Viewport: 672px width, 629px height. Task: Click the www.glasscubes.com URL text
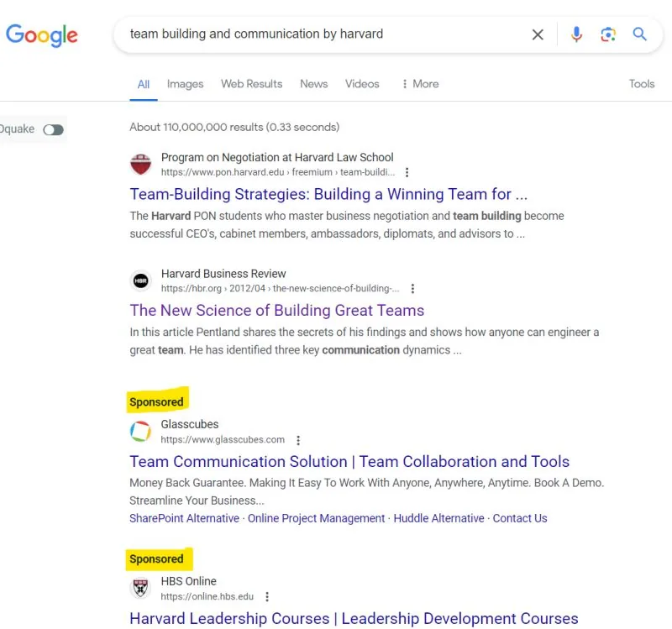[223, 439]
